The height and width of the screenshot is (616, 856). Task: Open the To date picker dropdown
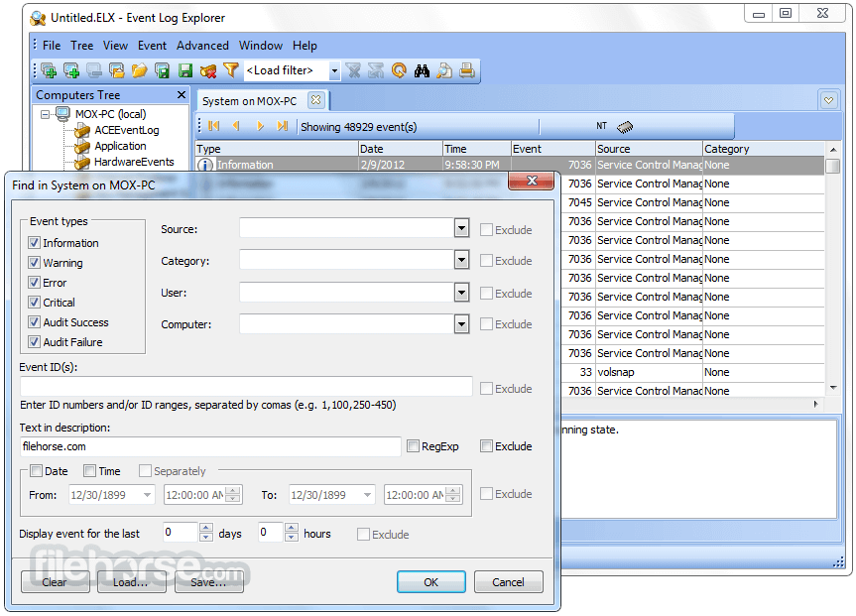click(367, 495)
